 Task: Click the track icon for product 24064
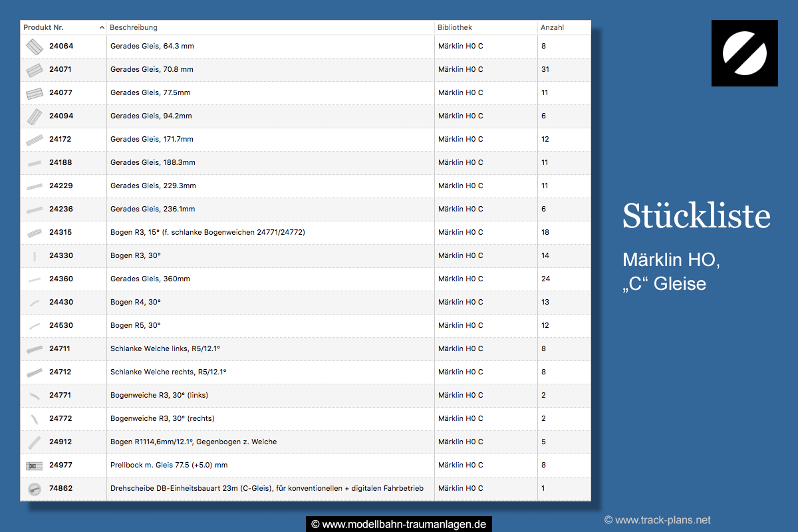click(34, 47)
